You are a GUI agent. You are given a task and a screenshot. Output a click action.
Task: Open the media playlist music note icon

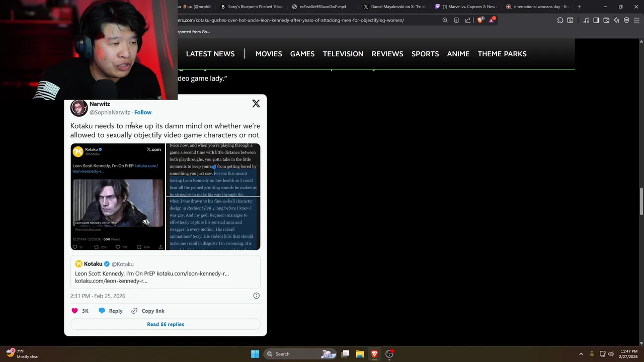click(586, 20)
